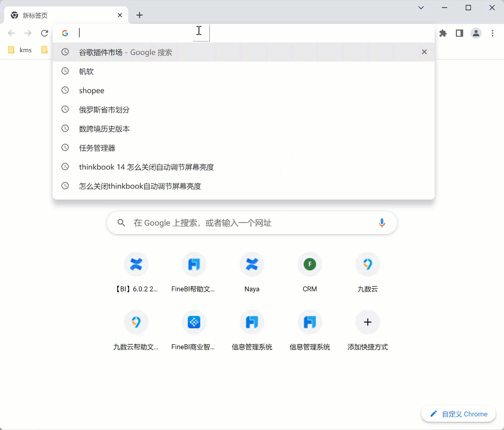Remove the 谷歌插件市场 suggestion
The image size is (504, 430).
[x=424, y=52]
